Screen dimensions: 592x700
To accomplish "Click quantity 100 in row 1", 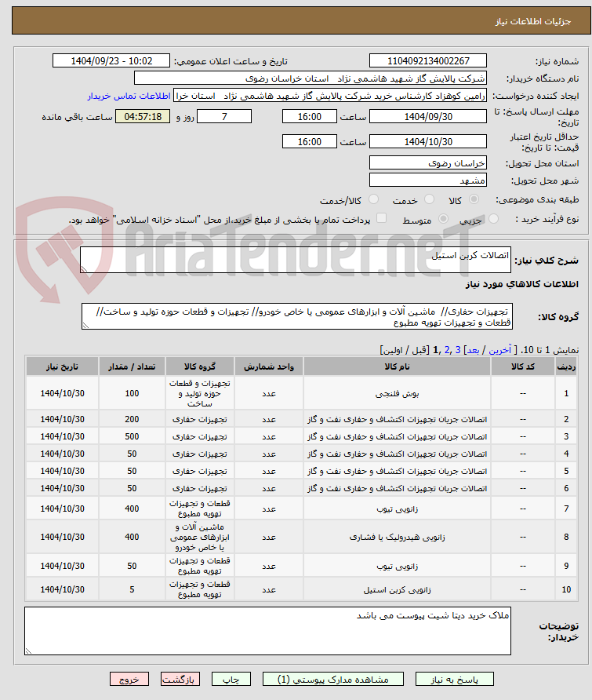I will pos(132,393).
